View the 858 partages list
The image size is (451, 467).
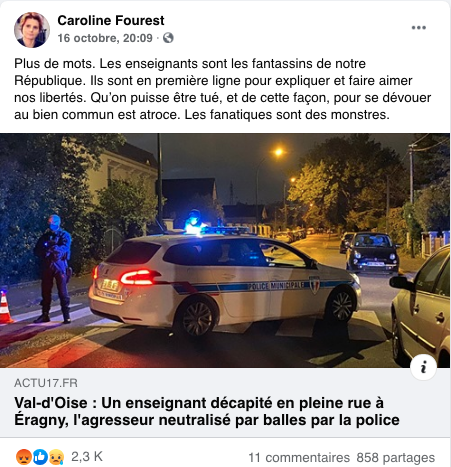[396, 458]
